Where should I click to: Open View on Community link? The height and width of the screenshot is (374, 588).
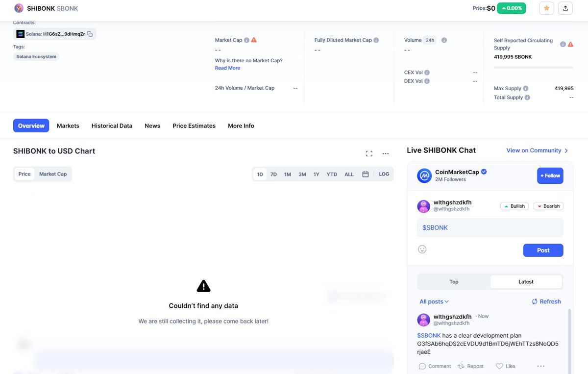tap(537, 150)
